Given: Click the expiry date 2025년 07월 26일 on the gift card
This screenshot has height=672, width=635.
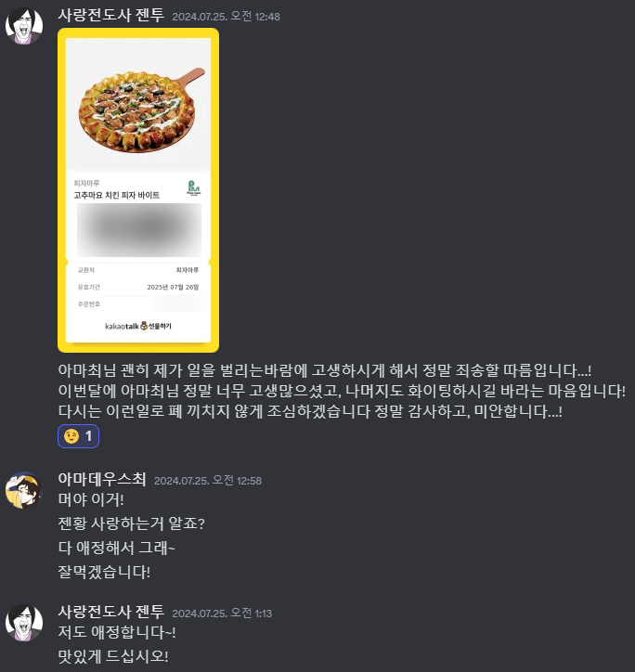Looking at the screenshot, I should coord(173,287).
